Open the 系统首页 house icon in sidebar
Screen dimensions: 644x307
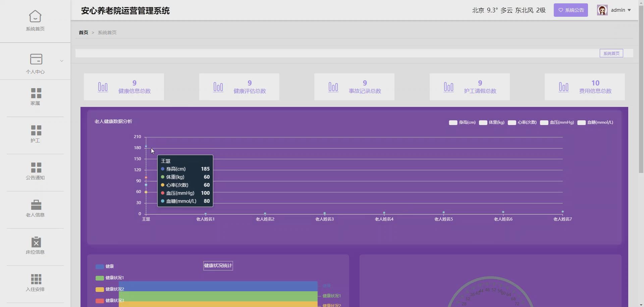coord(35,16)
